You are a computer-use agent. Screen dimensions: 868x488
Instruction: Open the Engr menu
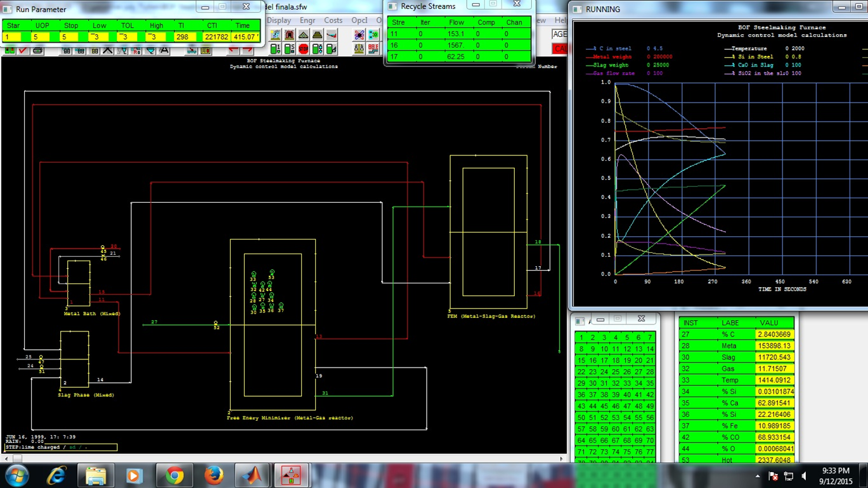[x=308, y=20]
